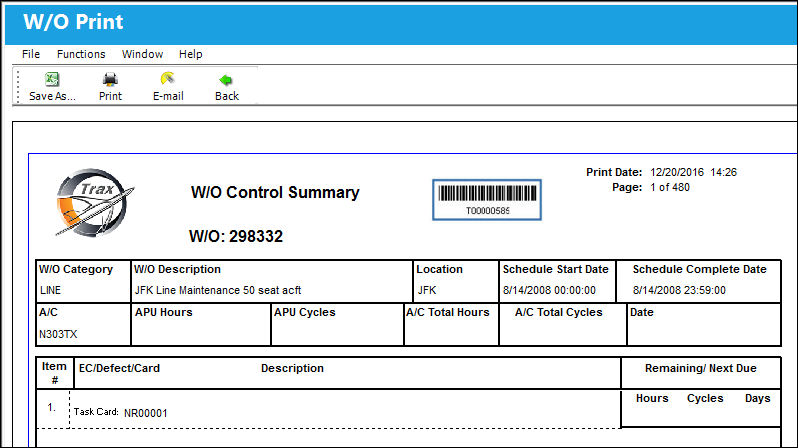The height and width of the screenshot is (448, 798).
Task: Click the Schedule Complete Date header label
Action: [700, 269]
